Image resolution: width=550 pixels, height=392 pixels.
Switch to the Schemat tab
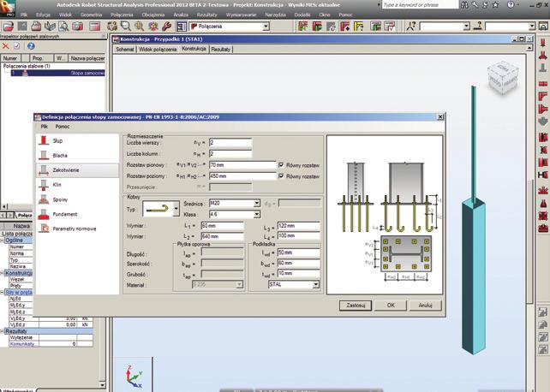[125, 50]
